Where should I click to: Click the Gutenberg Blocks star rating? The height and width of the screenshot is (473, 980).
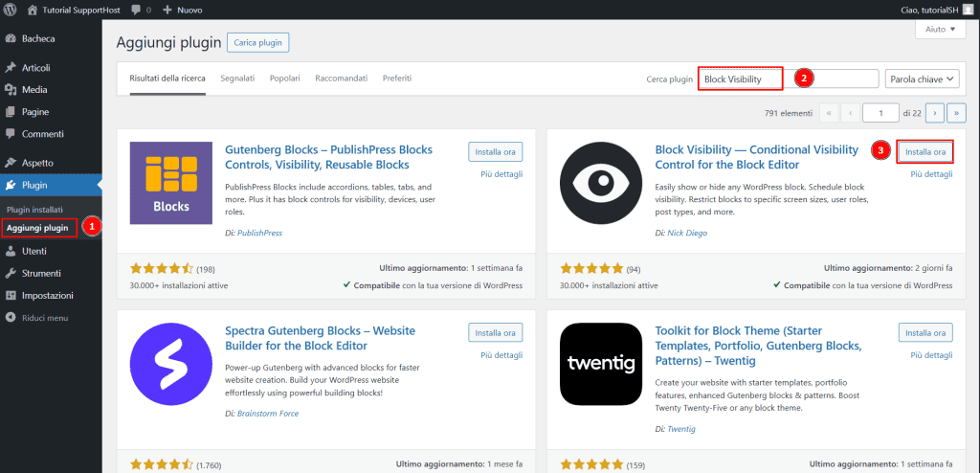(x=162, y=269)
